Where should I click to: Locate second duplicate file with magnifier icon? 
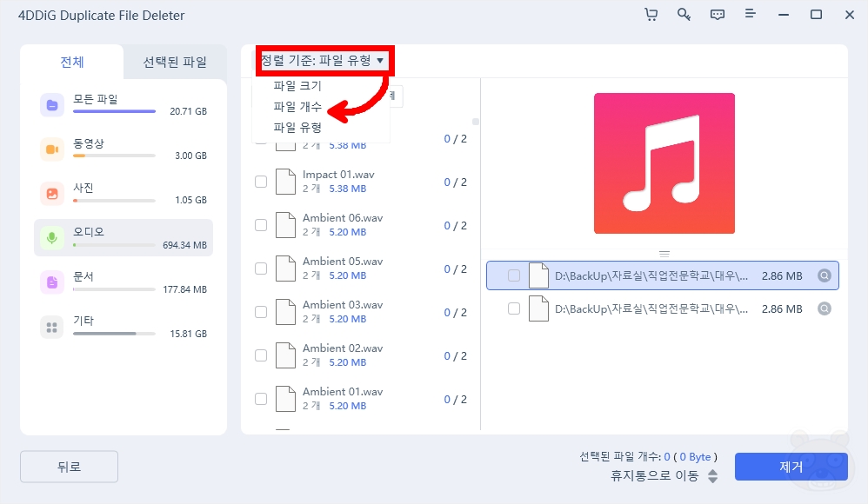(x=825, y=308)
